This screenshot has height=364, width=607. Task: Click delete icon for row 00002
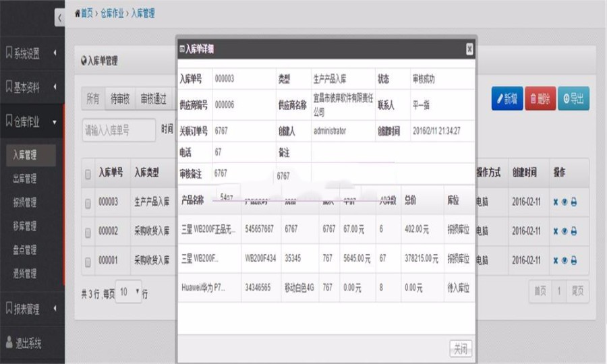coord(556,231)
